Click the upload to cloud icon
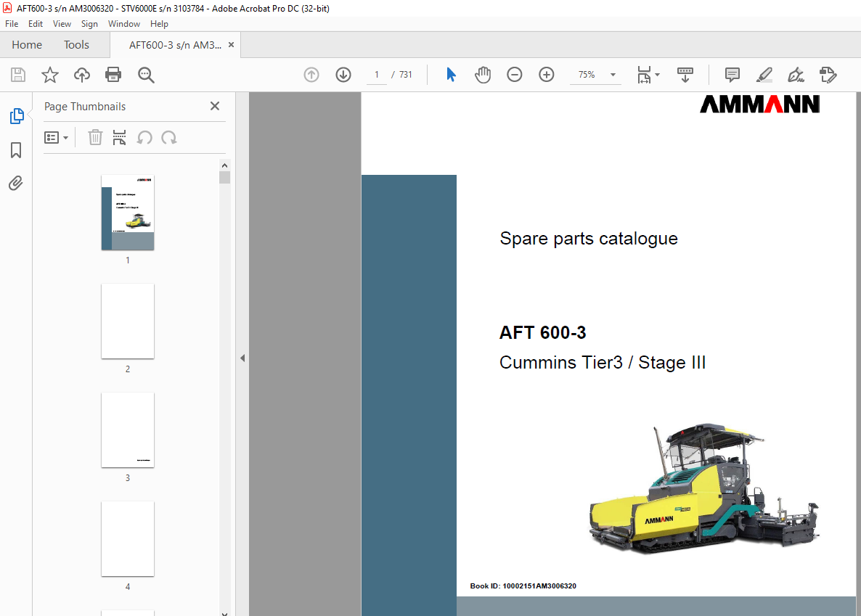 82,75
